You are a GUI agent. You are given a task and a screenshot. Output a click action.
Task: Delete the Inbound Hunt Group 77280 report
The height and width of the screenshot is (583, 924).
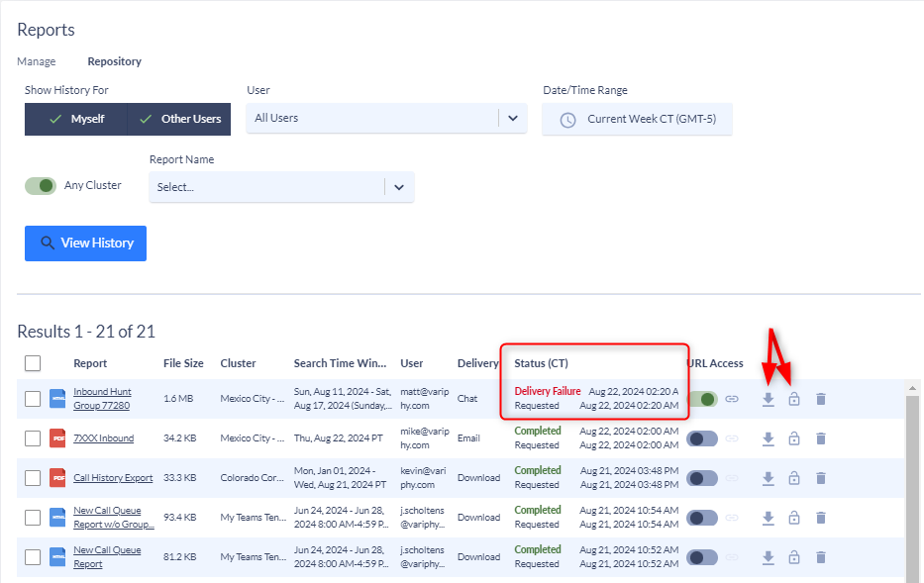coord(821,399)
